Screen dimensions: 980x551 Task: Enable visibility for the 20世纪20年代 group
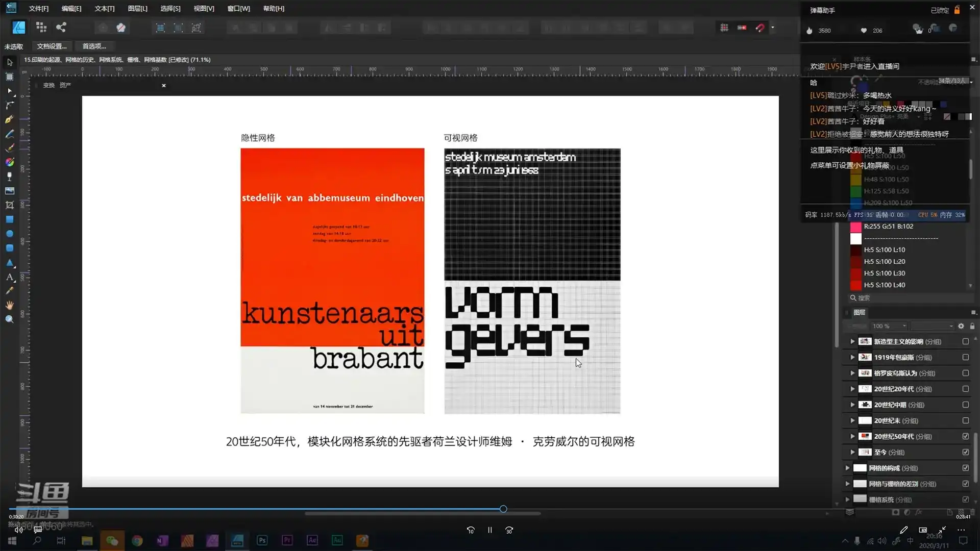coord(965,388)
